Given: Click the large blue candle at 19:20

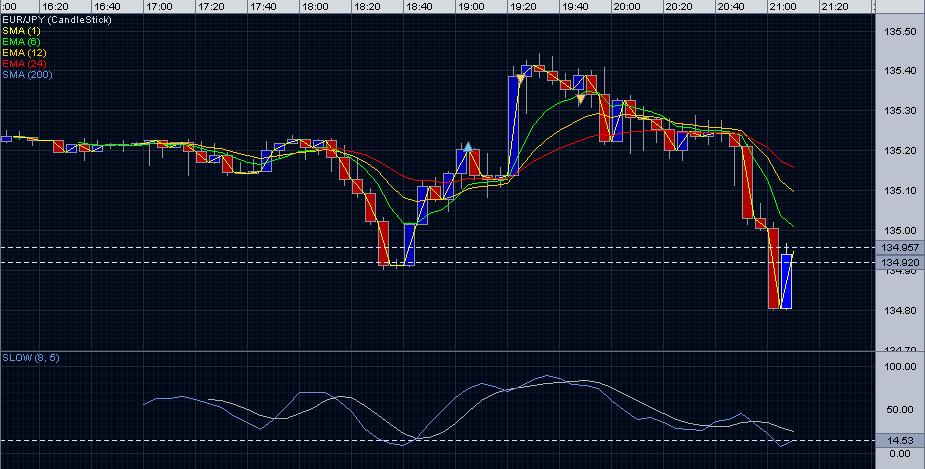Looking at the screenshot, I should click(x=513, y=125).
